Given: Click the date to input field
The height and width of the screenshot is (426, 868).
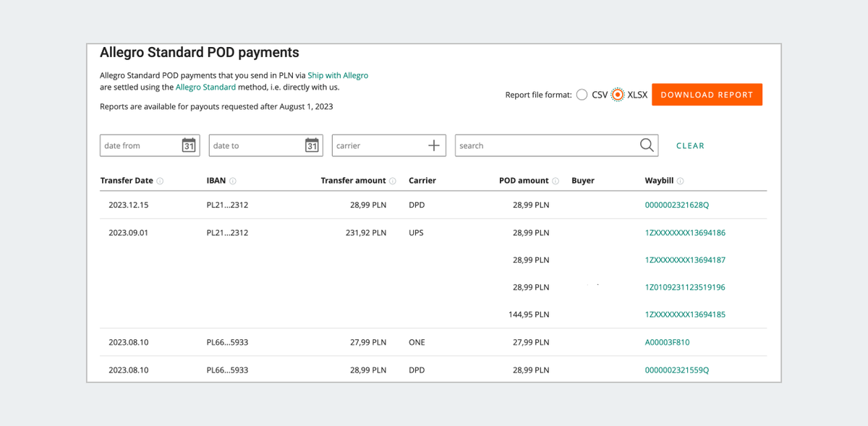Looking at the screenshot, I should (255, 145).
